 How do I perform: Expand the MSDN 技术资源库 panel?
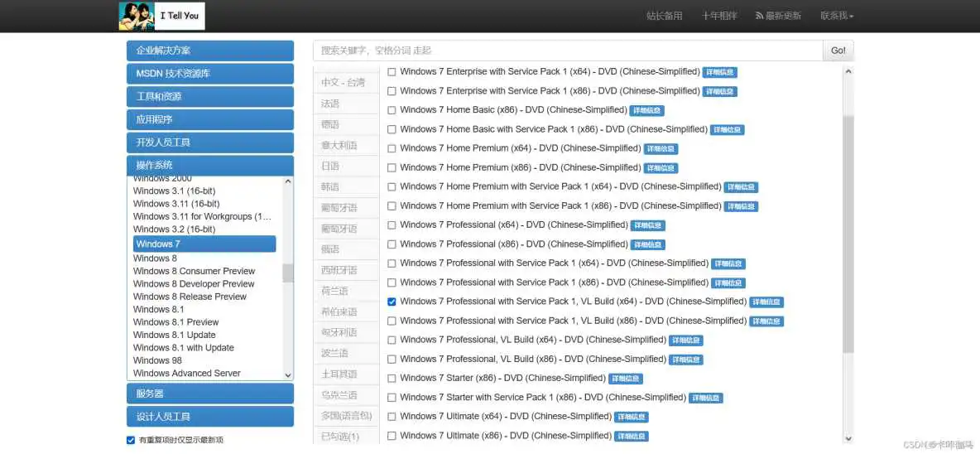click(x=210, y=74)
